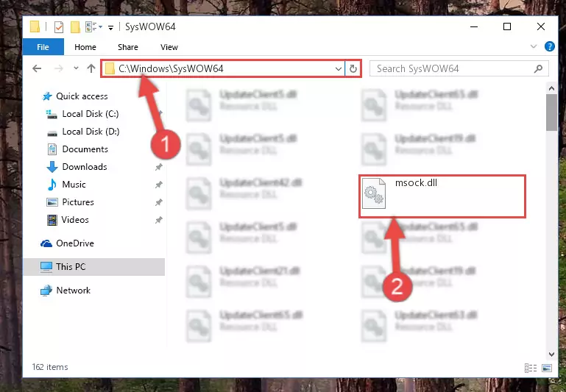566x392 pixels.
Task: Click the pin icon next to Videos
Action: 158,220
